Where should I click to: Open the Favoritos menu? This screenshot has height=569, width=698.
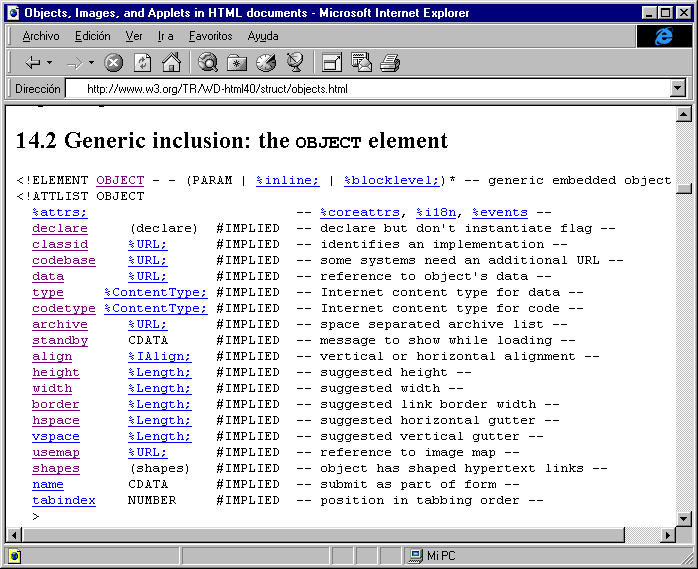pos(211,36)
